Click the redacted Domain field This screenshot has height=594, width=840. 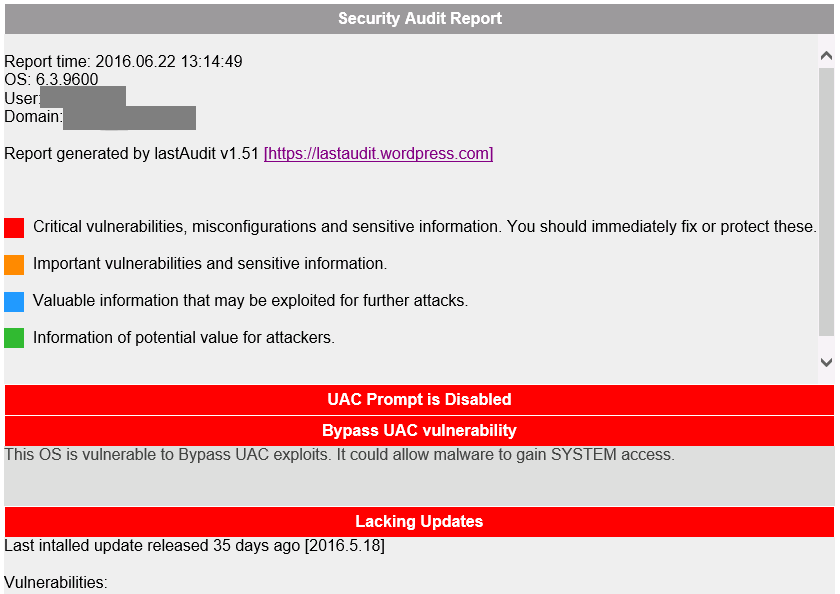pyautogui.click(x=129, y=118)
